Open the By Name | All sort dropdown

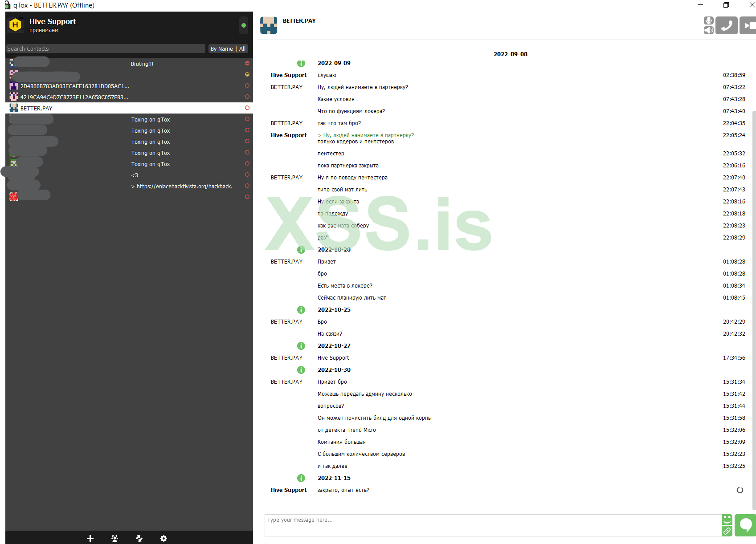(228, 49)
